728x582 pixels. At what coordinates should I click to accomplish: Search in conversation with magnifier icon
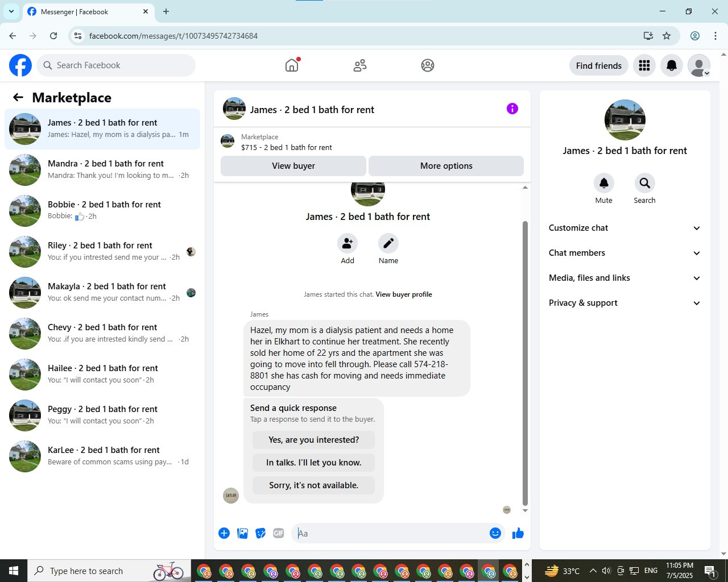pyautogui.click(x=644, y=183)
